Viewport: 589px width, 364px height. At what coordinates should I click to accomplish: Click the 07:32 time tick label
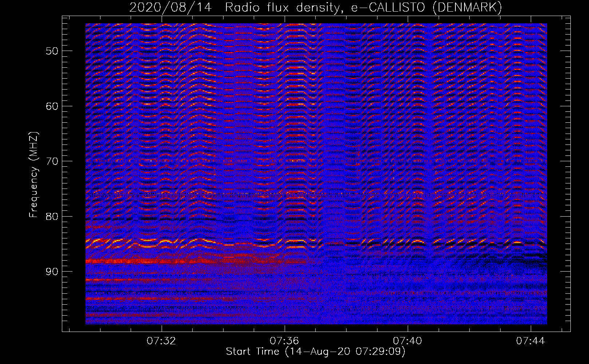(161, 341)
